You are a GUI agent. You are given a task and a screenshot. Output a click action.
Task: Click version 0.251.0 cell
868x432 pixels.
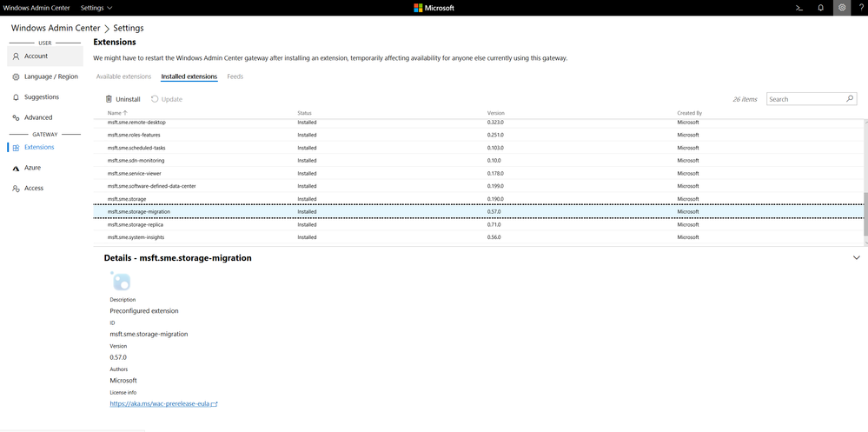(495, 135)
